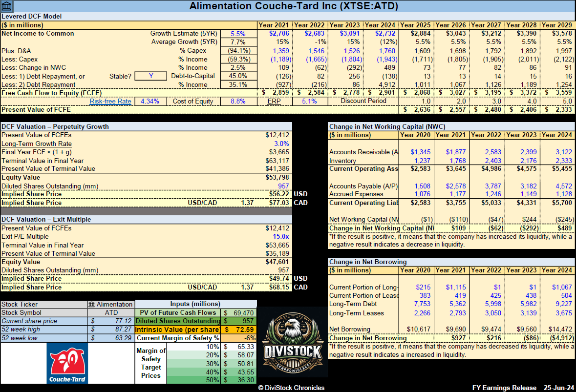Click the Current share price 77.12 value
Screen dimensions: 576x392
(123, 321)
